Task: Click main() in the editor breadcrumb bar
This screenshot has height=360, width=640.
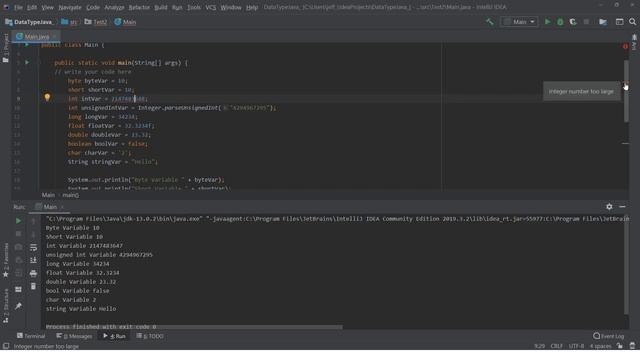Action: [x=71, y=195]
